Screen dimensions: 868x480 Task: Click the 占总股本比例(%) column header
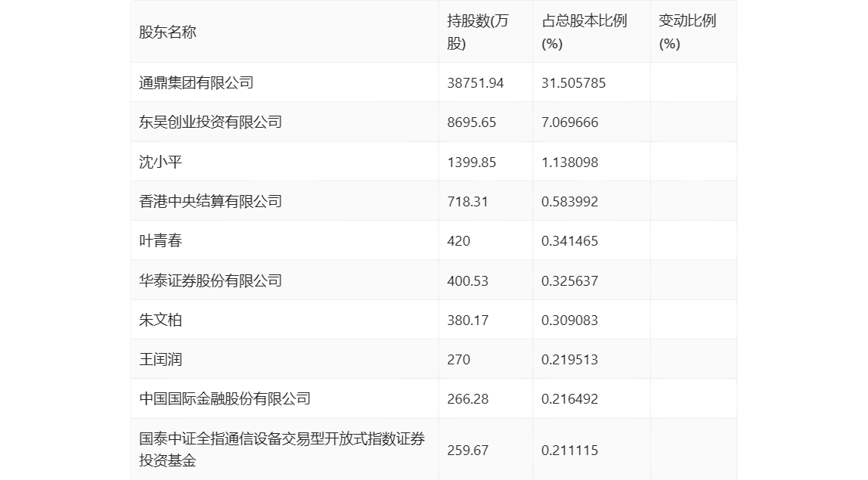pos(584,33)
